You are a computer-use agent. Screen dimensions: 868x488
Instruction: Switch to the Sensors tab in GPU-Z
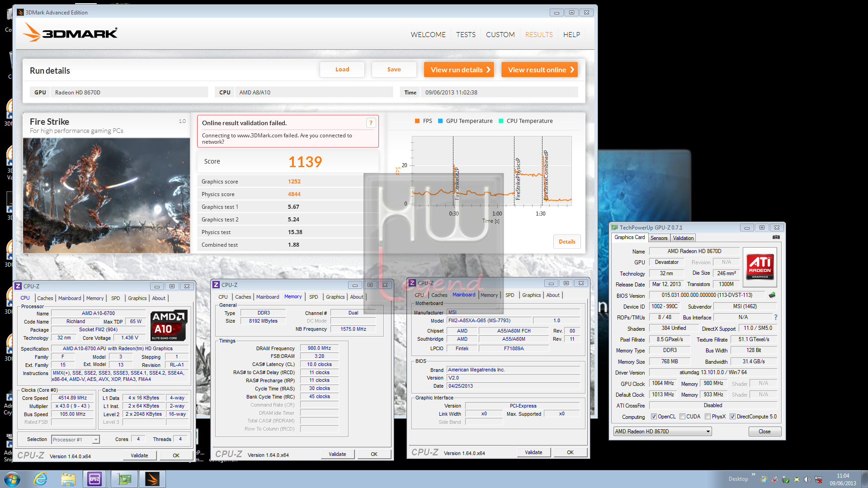tap(659, 238)
